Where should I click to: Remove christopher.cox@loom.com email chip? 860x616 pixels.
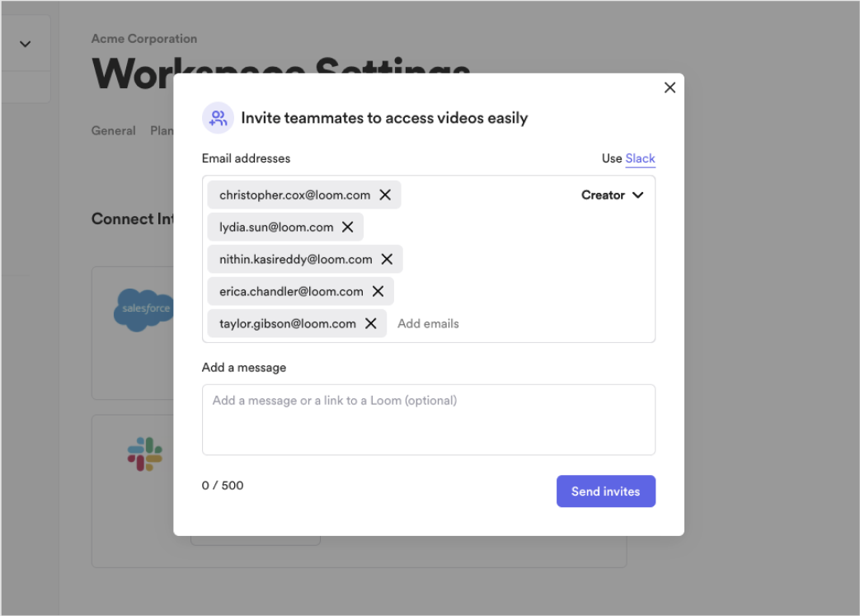tap(385, 195)
